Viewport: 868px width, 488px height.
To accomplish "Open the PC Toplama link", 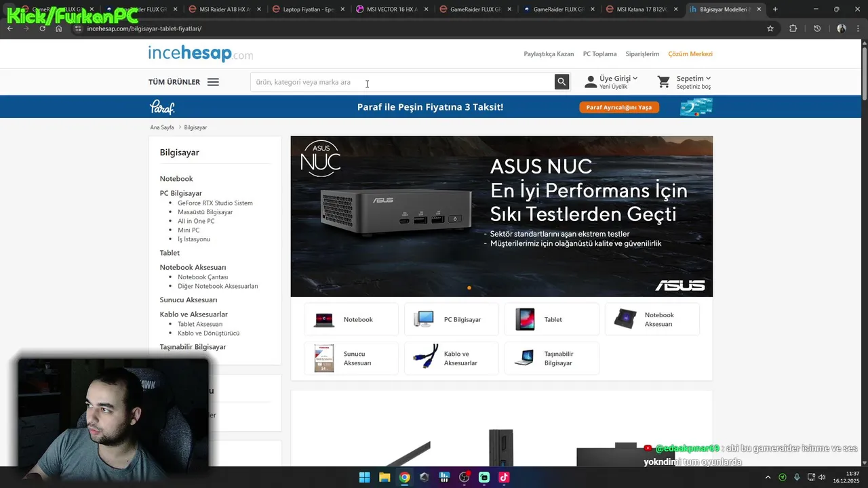I will point(600,54).
